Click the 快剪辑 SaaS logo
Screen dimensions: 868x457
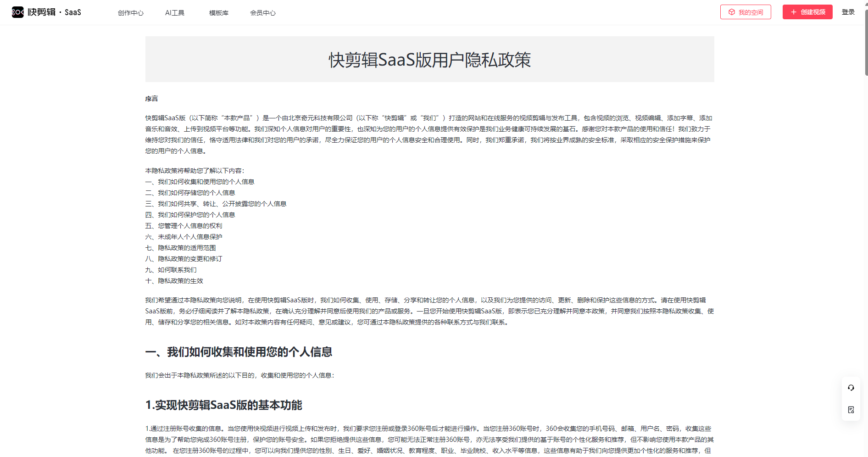click(x=46, y=12)
